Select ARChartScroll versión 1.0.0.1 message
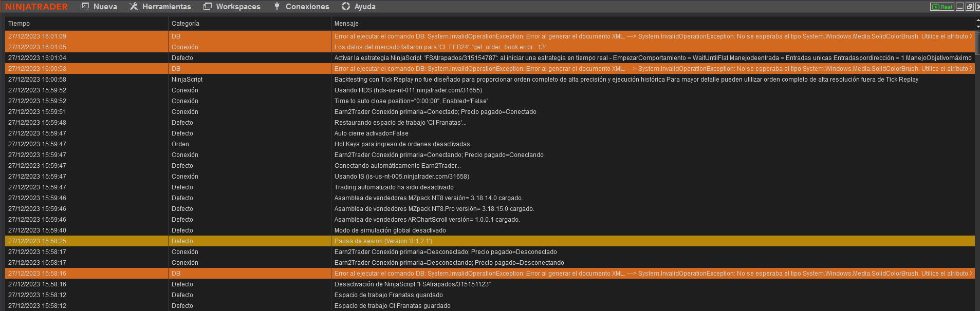Image resolution: width=980 pixels, height=311 pixels. [427, 220]
